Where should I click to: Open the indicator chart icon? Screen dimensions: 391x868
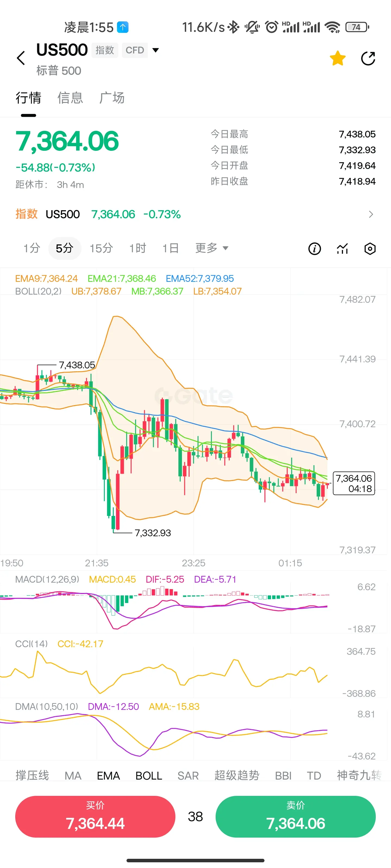point(342,249)
